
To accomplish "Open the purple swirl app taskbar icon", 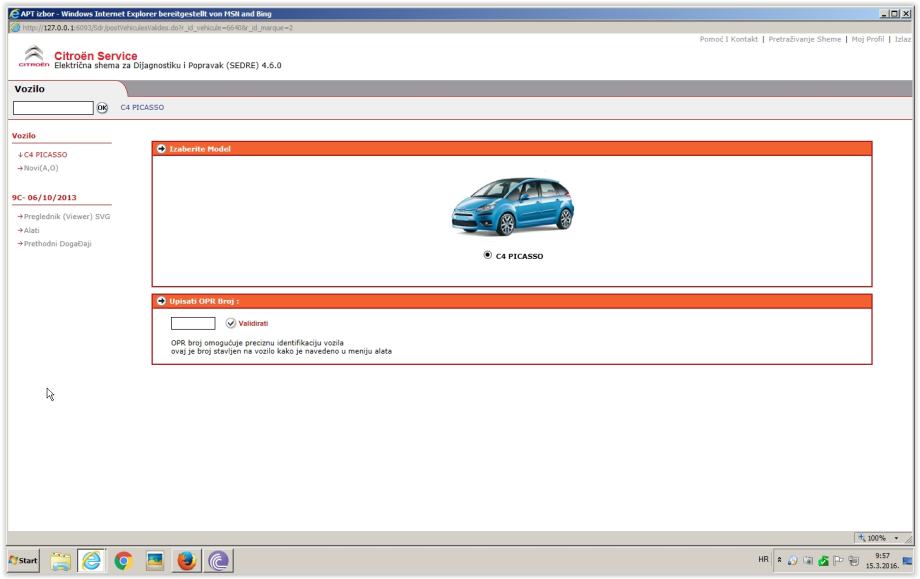I will [x=218, y=561].
